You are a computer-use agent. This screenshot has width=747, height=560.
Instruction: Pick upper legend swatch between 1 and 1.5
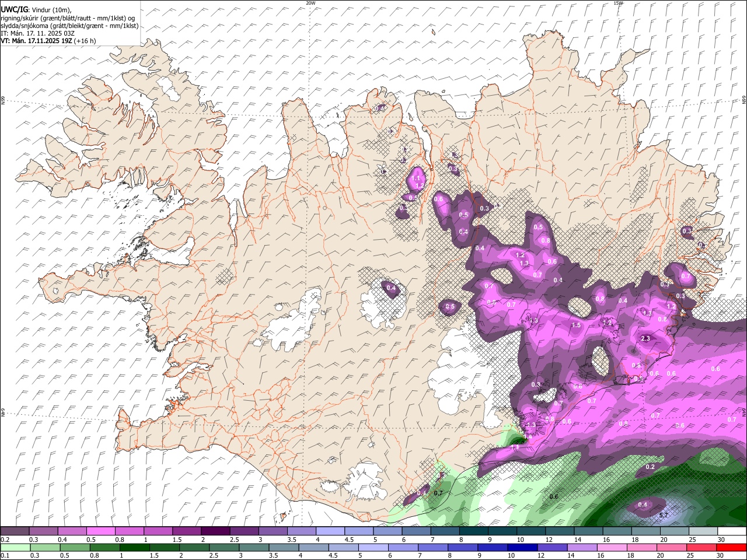(x=158, y=531)
